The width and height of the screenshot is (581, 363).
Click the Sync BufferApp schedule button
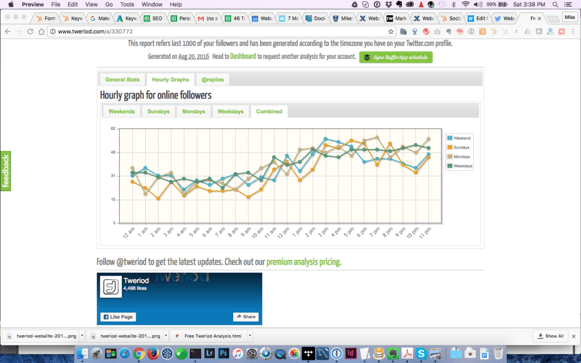tap(396, 57)
